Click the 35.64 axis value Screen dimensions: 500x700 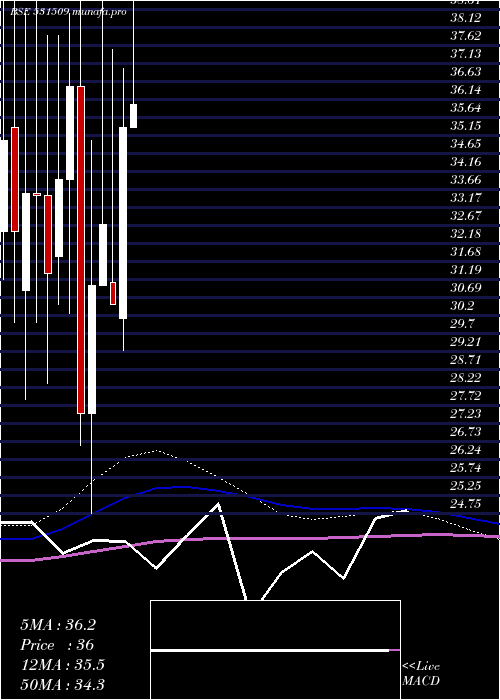[466, 108]
